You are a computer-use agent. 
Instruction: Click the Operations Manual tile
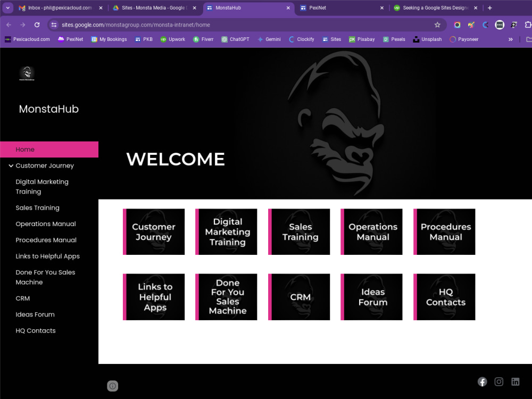(371, 232)
